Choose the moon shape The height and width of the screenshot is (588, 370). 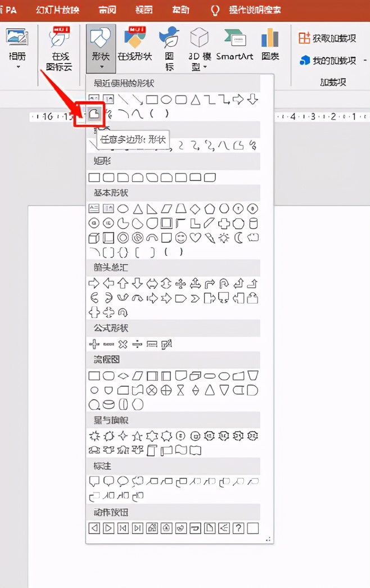tap(238, 238)
